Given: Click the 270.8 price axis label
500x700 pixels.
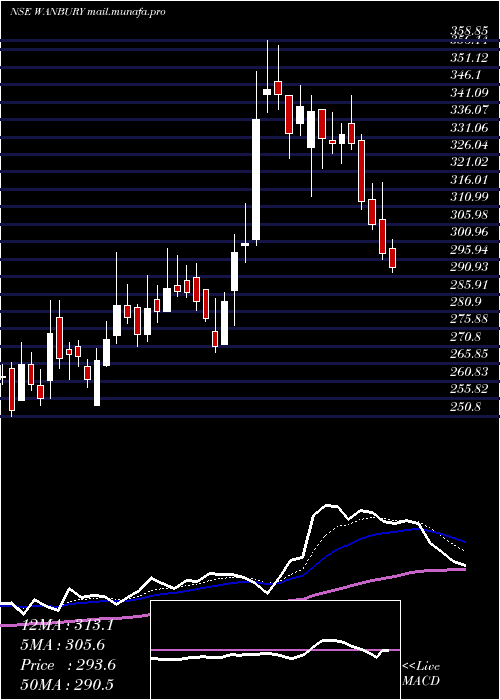Looking at the screenshot, I should (x=466, y=337).
